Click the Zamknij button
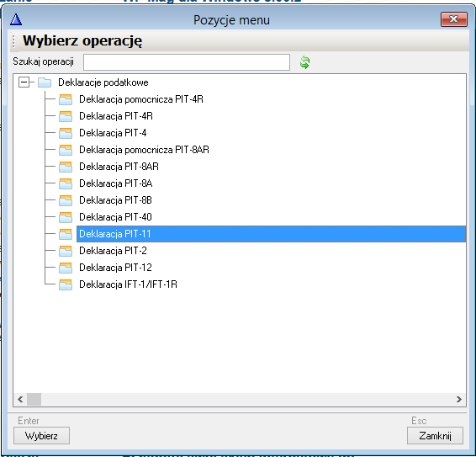The width and height of the screenshot is (476, 457). (435, 436)
